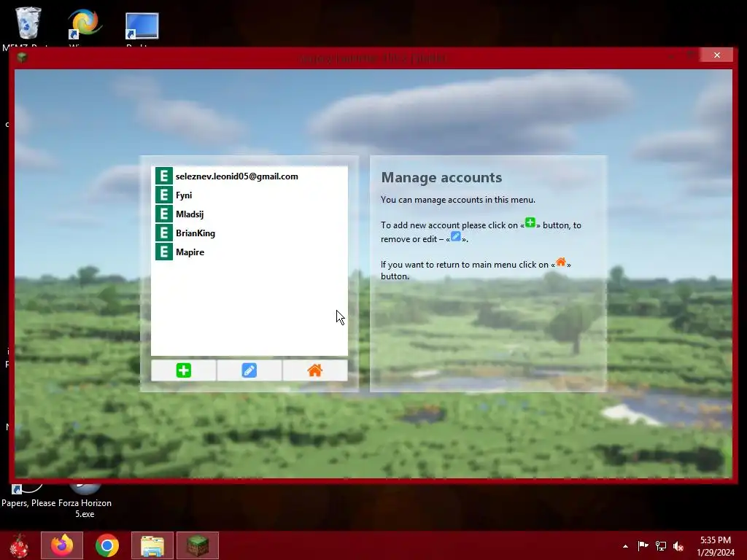Click the clock showing 5:35 PM
The width and height of the screenshot is (747, 560).
(x=716, y=545)
